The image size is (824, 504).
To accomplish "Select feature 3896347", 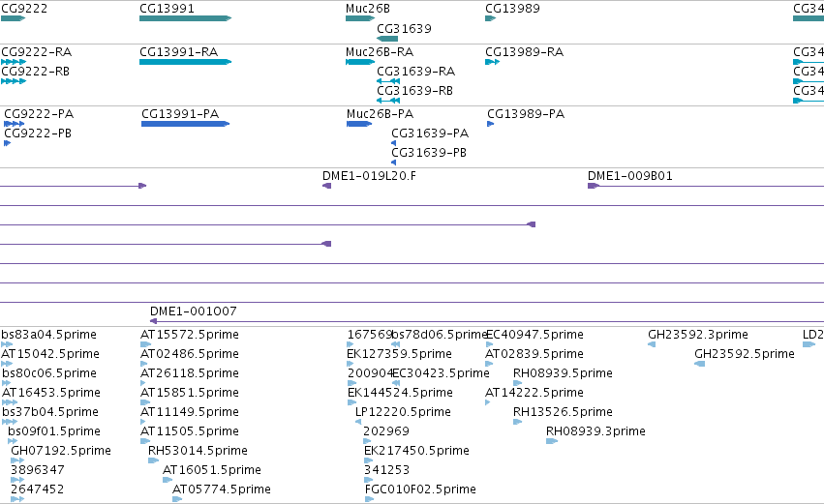I will [38, 470].
